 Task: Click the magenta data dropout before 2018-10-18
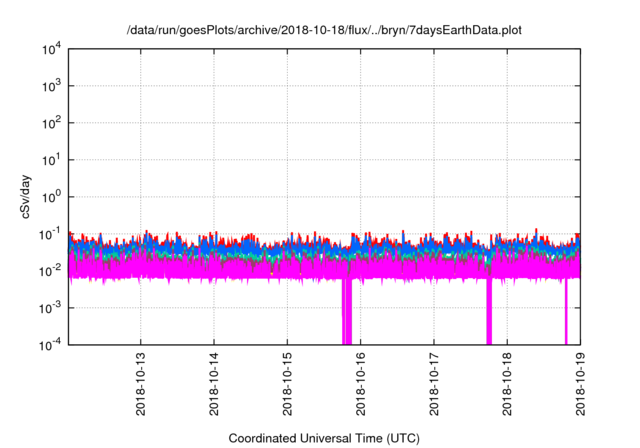click(489, 312)
